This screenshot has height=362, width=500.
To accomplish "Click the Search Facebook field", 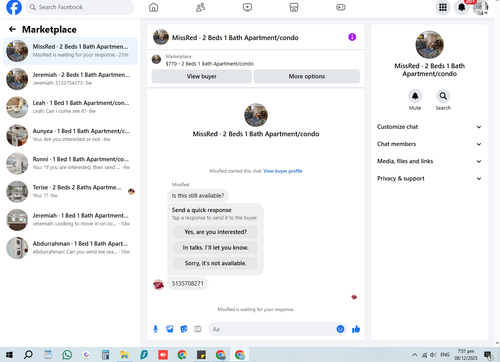I will pos(80,7).
